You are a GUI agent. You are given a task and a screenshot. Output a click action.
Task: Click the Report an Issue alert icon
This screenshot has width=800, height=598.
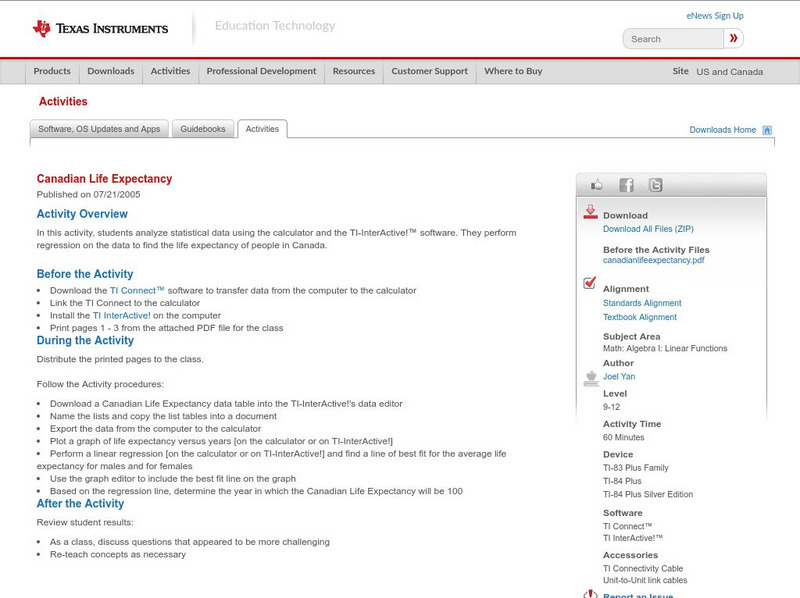(x=590, y=594)
